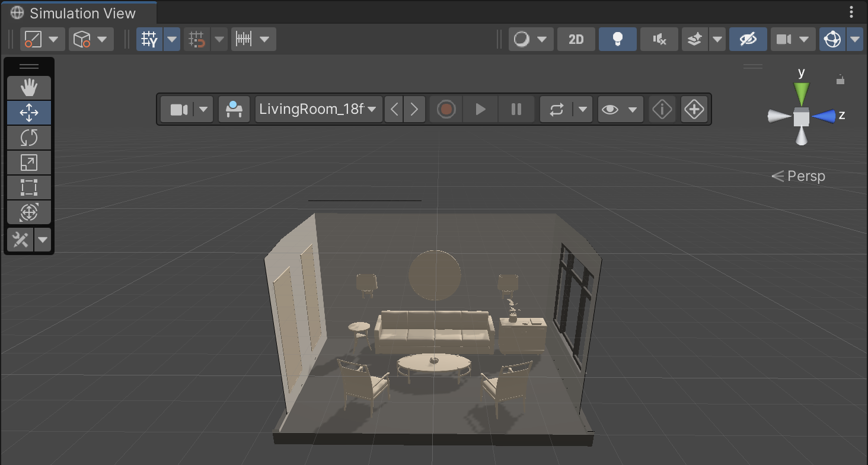Toggle 2D view mode
This screenshot has width=868, height=465.
[x=576, y=39]
